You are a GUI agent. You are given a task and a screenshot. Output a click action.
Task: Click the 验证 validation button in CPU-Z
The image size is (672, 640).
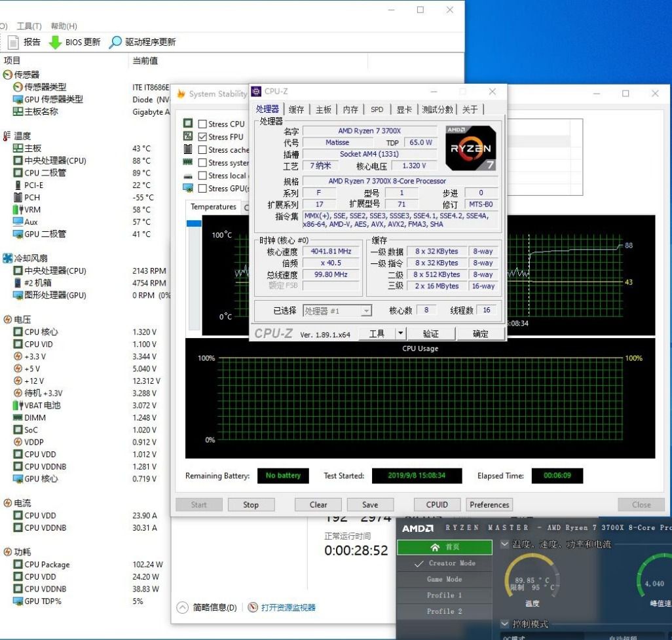(x=431, y=333)
